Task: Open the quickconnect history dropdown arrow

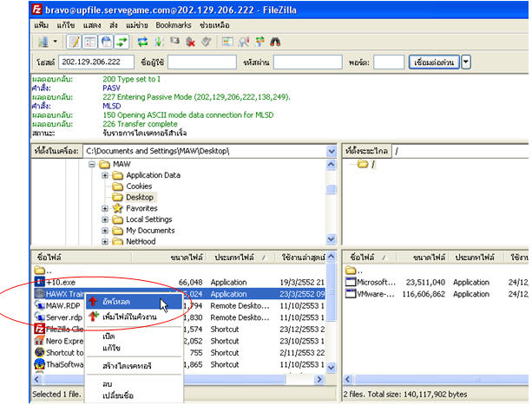Action: (x=466, y=62)
